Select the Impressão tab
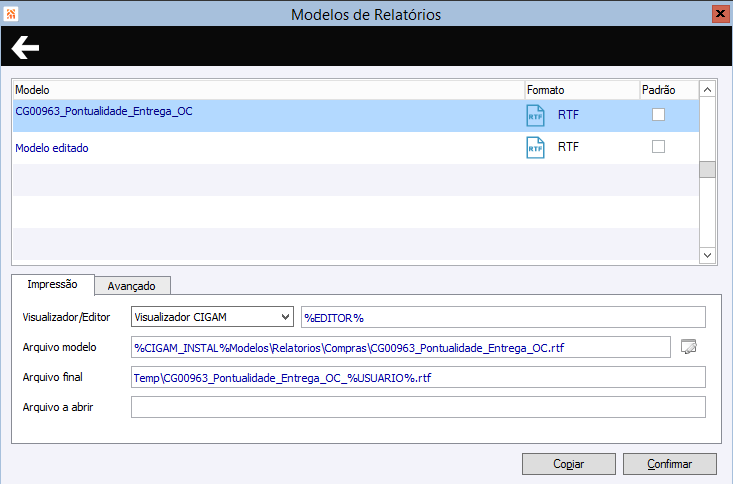Viewport: 733px width, 484px height. [53, 284]
